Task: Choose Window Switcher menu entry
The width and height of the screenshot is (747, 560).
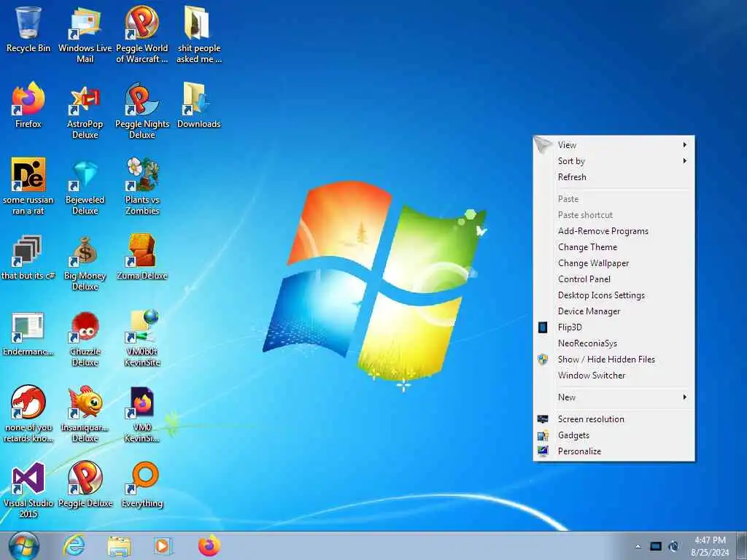Action: click(614, 376)
